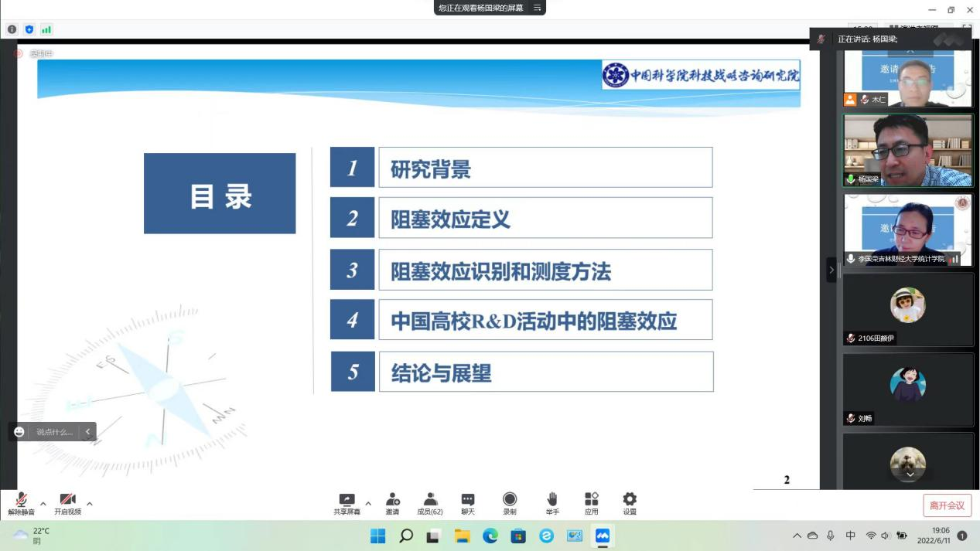Click the green network signal status icon
980x551 pixels.
pyautogui.click(x=46, y=29)
